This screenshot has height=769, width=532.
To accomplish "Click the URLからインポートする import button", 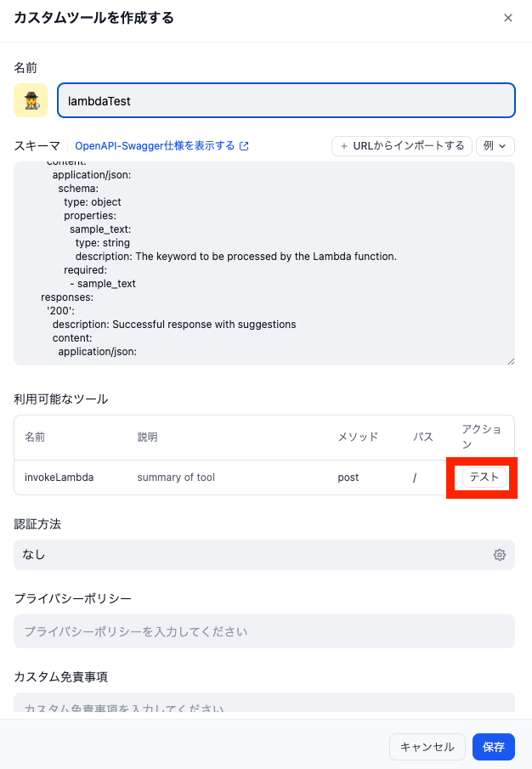I will pyautogui.click(x=401, y=145).
